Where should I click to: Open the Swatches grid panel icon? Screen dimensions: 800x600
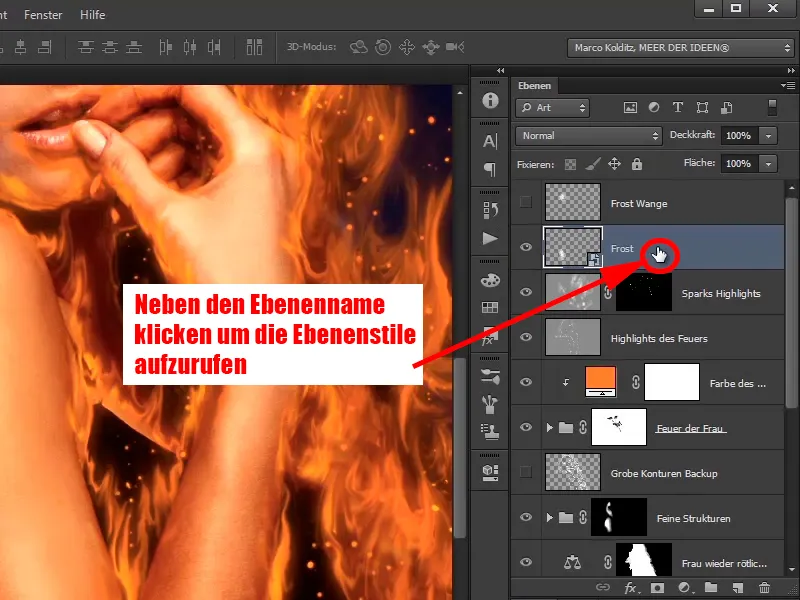(x=490, y=307)
